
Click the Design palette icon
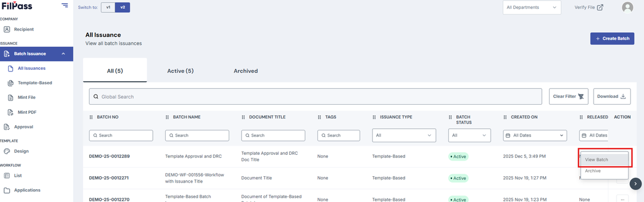point(7,151)
